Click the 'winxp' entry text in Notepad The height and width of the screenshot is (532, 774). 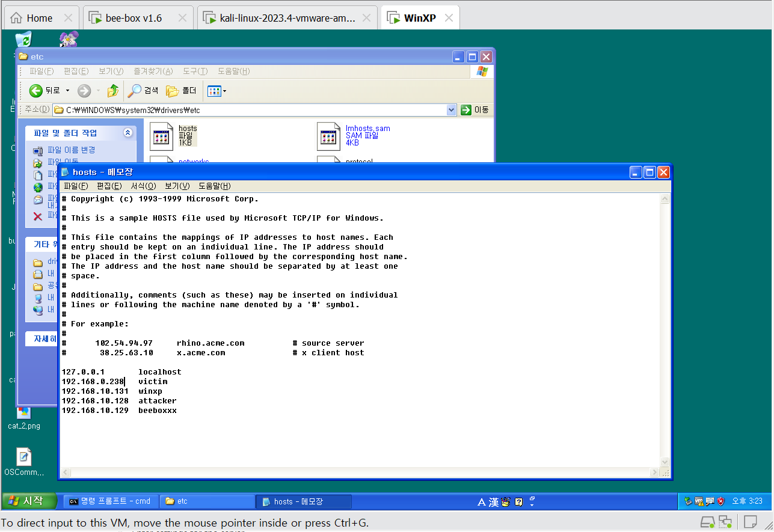(150, 391)
